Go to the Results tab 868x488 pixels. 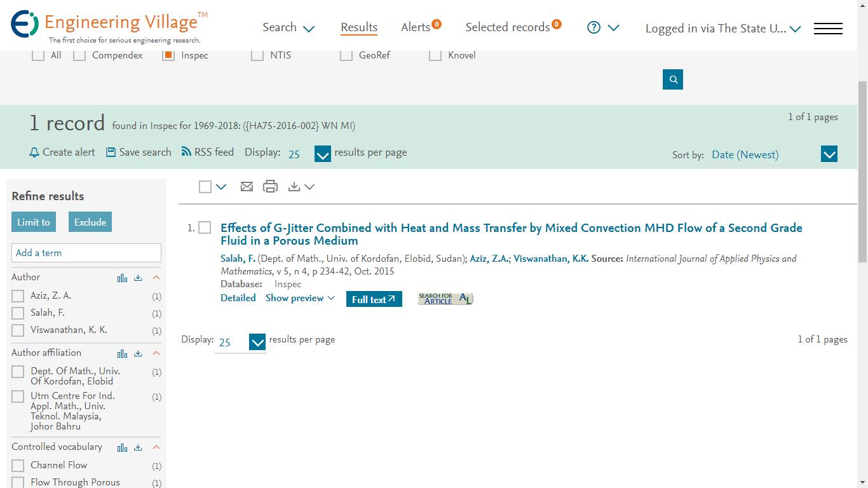[359, 27]
